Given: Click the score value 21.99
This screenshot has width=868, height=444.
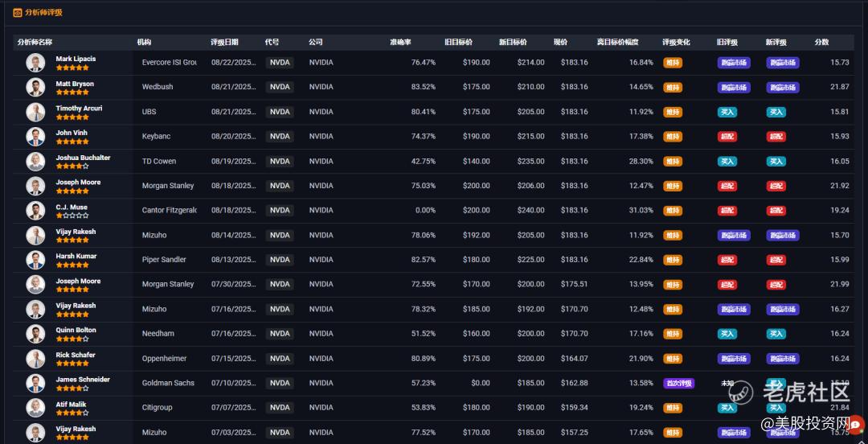Looking at the screenshot, I should point(840,285).
